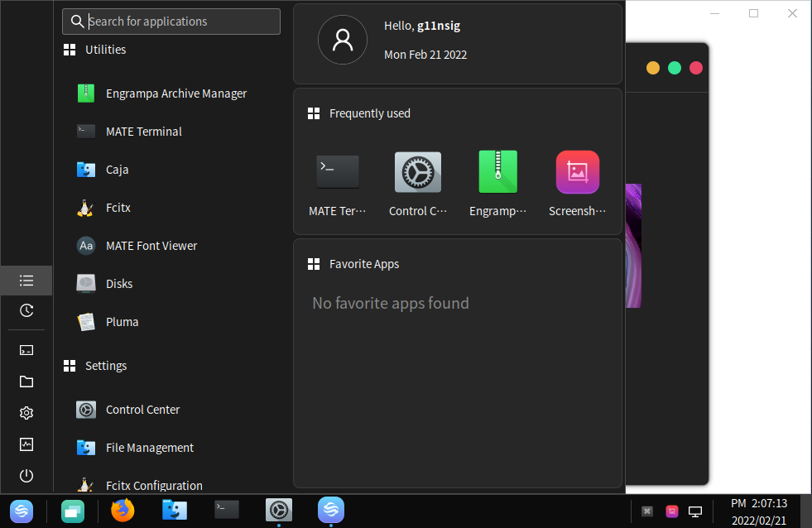This screenshot has height=528, width=812.
Task: Launch Caja file manager
Action: 118,169
